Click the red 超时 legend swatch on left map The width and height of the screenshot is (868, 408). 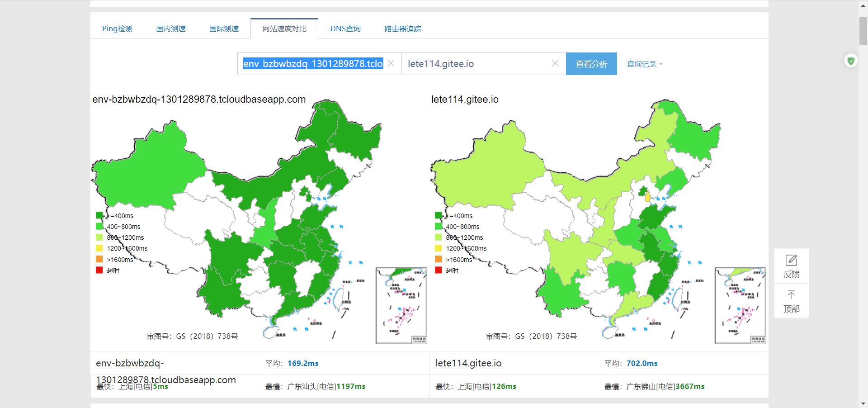(x=99, y=270)
